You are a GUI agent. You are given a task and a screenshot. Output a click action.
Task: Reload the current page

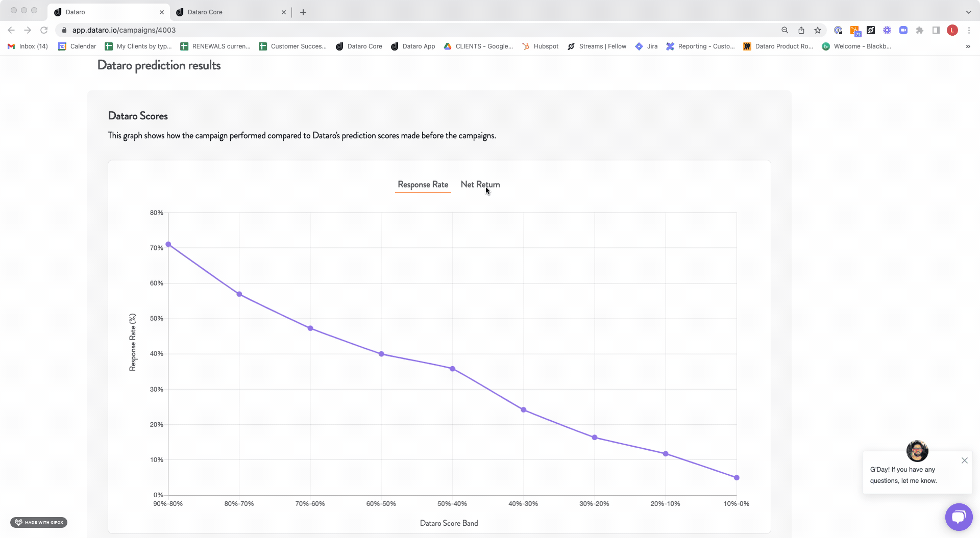tap(44, 30)
